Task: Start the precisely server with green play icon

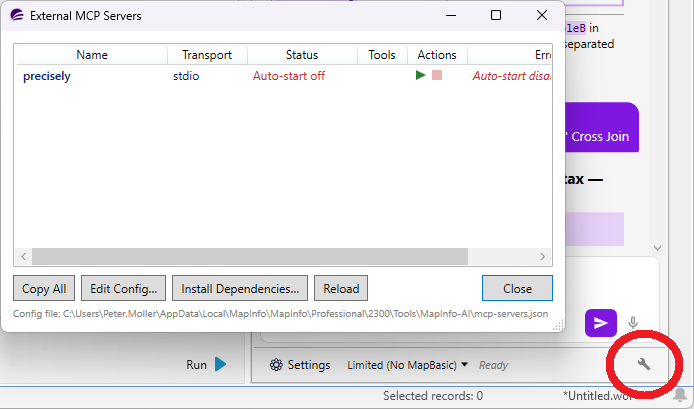Action: point(420,75)
